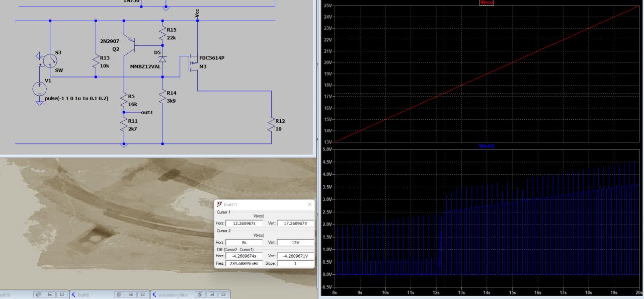Screen dimensions: 644x299
Task: Select the S3 switch symbol in schematic
Action: pyautogui.click(x=50, y=61)
